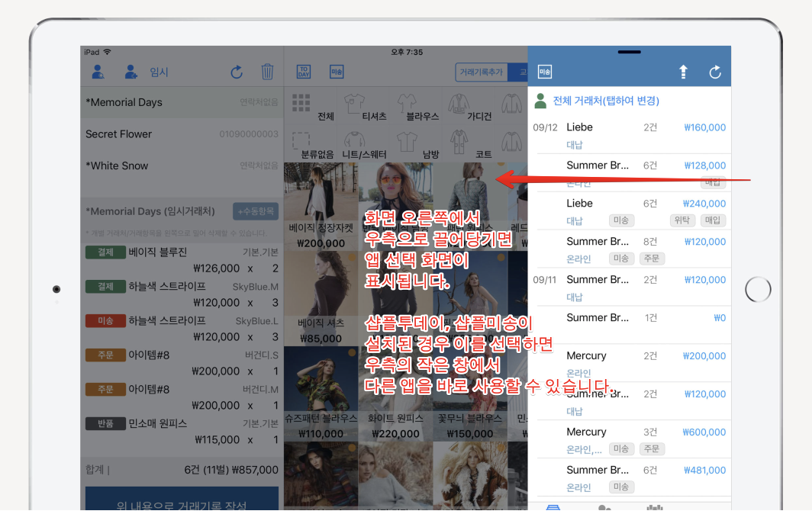The image size is (812, 527).
Task: Tap the add customer icon beside 임시
Action: pyautogui.click(x=131, y=72)
